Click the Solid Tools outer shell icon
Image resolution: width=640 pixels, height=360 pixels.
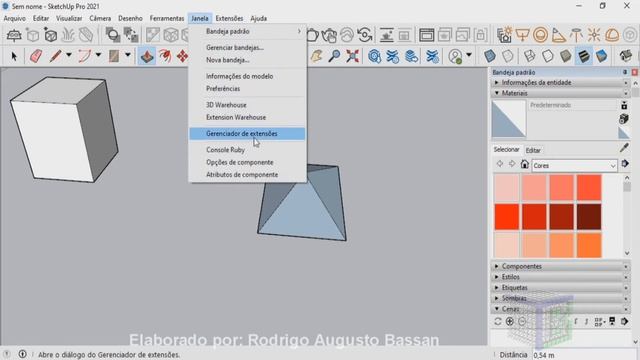tap(112, 35)
